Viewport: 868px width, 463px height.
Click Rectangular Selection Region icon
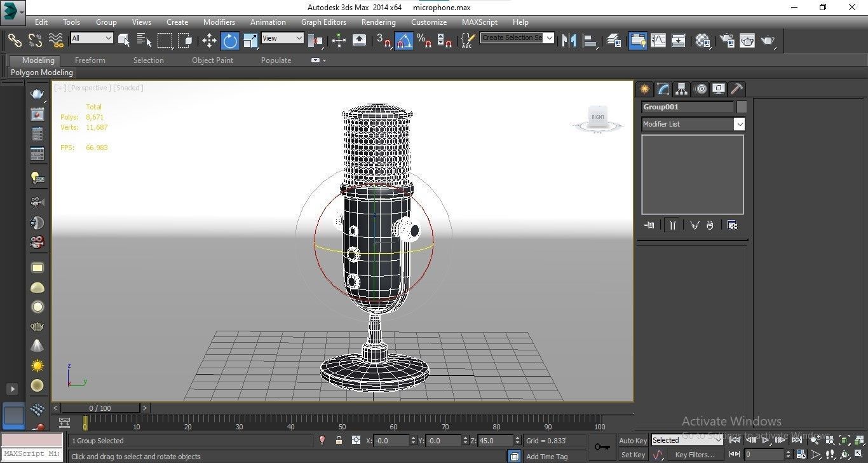[165, 41]
